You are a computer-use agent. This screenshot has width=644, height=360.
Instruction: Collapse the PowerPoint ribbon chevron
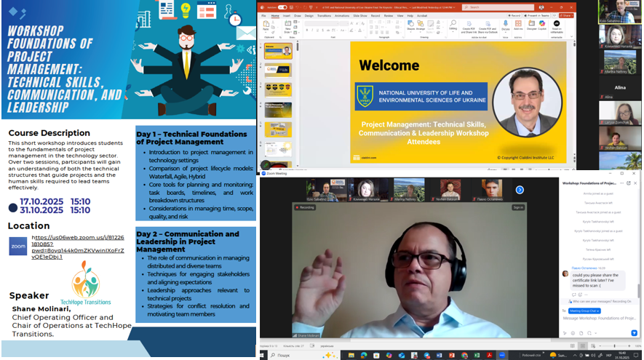571,36
